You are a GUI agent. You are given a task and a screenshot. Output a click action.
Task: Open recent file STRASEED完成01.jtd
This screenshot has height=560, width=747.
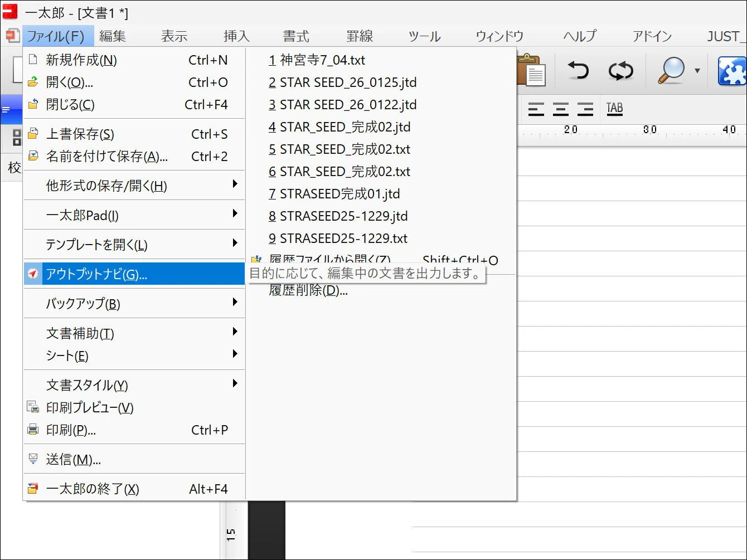tap(381, 193)
